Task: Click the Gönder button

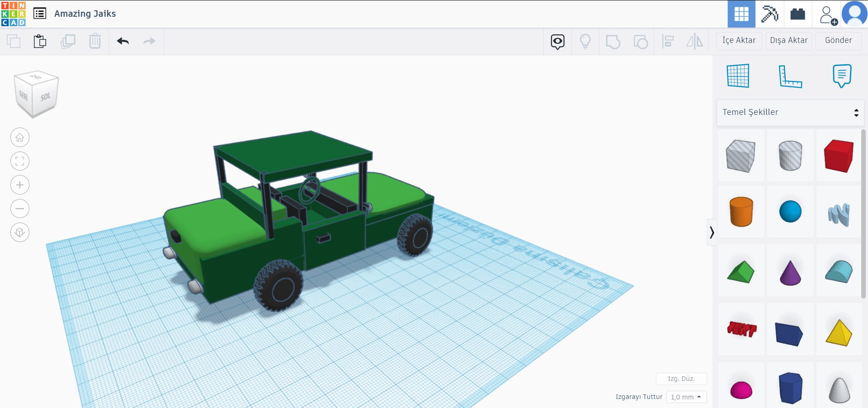Action: pos(838,40)
